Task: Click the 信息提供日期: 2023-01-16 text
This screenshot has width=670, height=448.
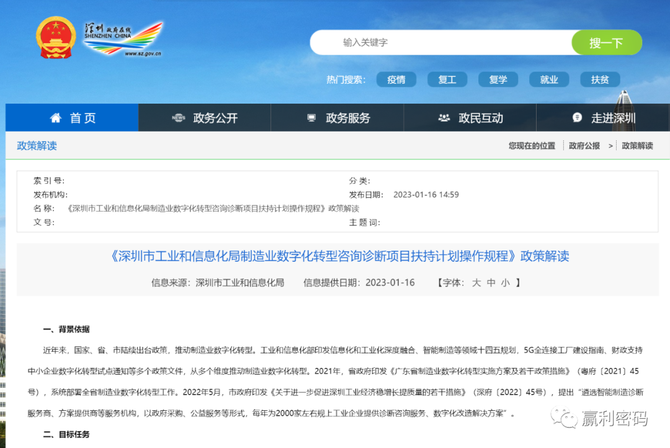Action: [359, 283]
